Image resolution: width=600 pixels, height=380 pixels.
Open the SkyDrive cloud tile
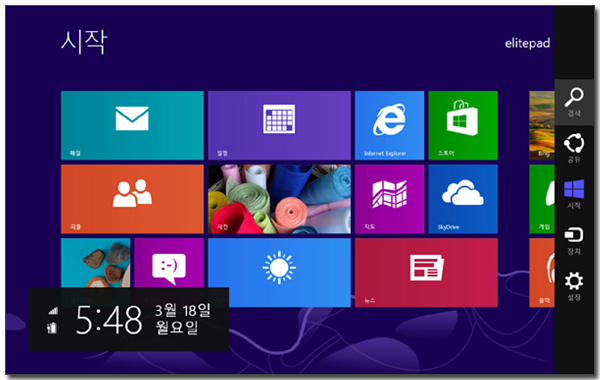click(x=463, y=199)
